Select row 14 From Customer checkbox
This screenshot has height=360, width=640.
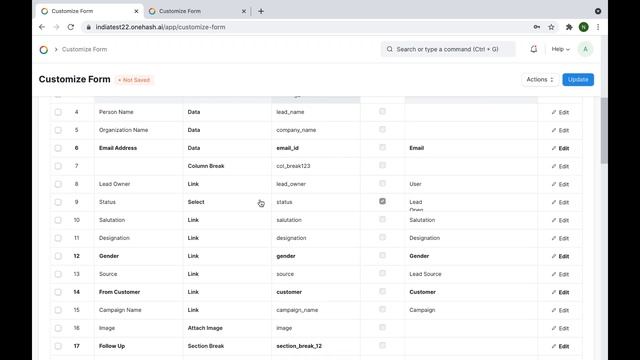click(x=58, y=292)
